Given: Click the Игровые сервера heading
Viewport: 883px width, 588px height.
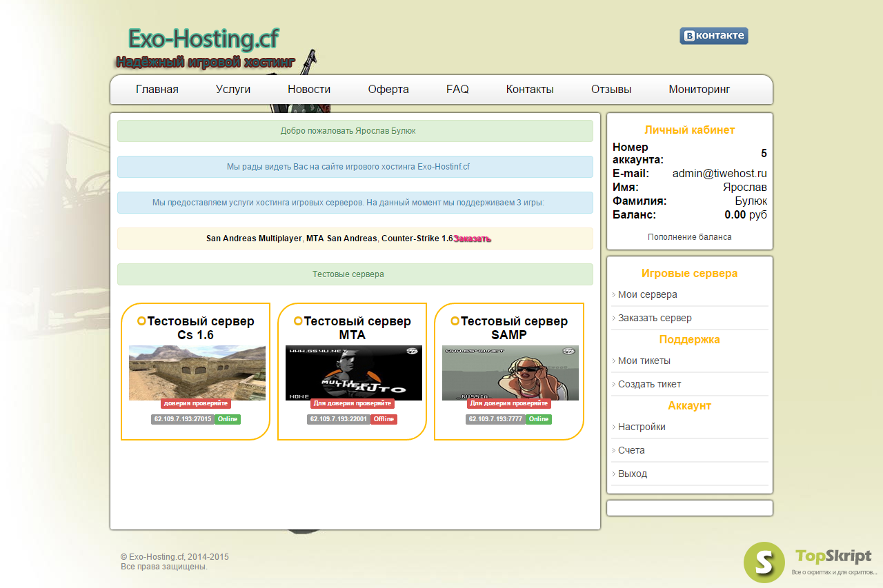Looking at the screenshot, I should [x=690, y=274].
